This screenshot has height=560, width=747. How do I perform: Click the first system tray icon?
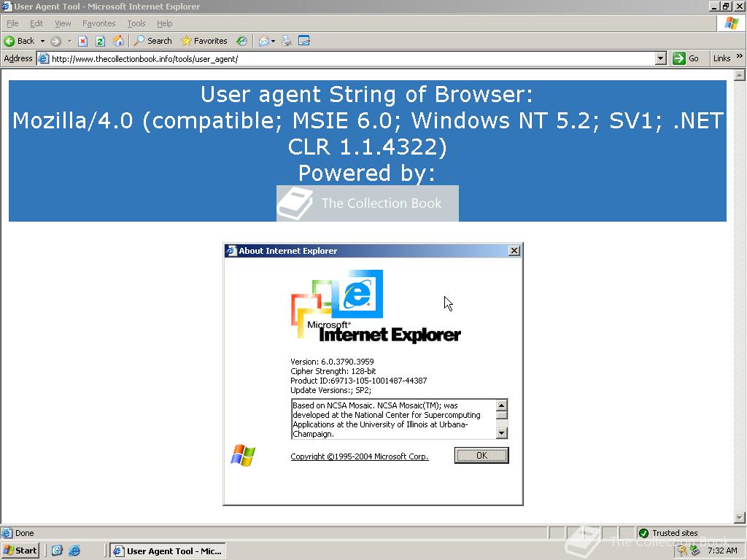[x=682, y=551]
